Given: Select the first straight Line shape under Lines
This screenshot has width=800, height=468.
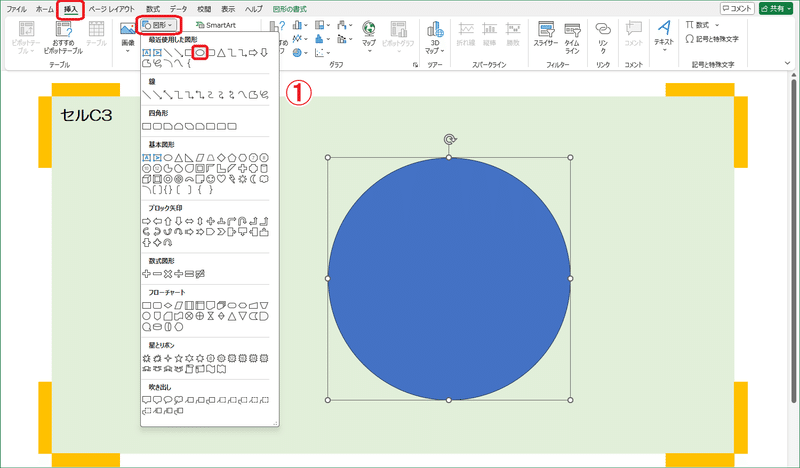Looking at the screenshot, I should pyautogui.click(x=146, y=94).
